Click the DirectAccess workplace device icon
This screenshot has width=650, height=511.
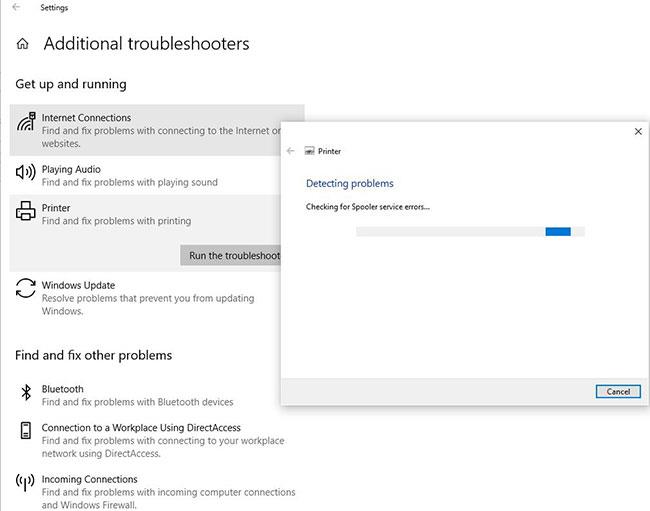pyautogui.click(x=26, y=430)
